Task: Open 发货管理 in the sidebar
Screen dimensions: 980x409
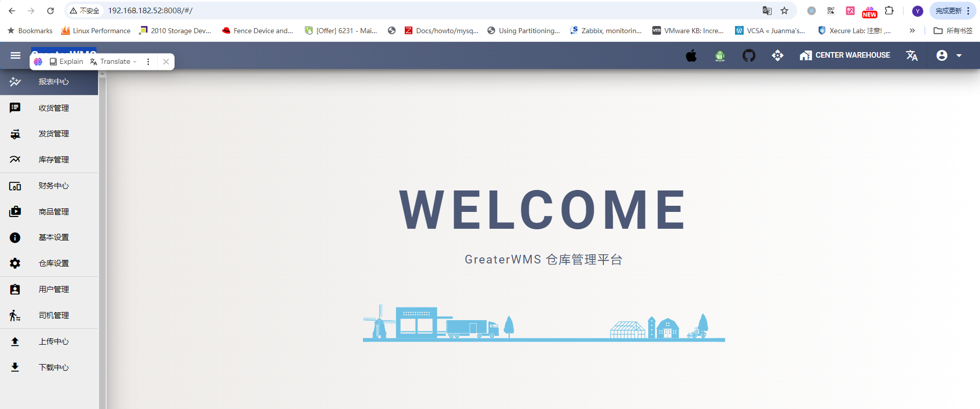Action: (49, 134)
